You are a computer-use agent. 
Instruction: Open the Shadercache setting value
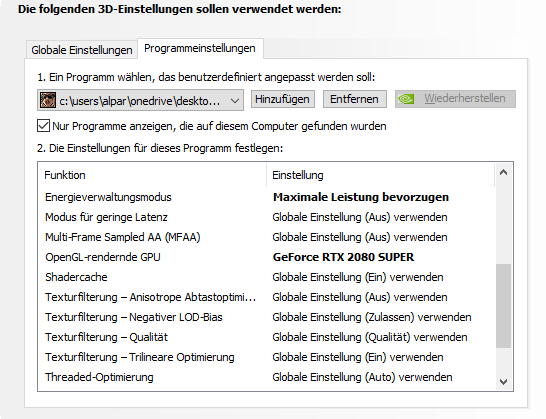click(358, 277)
